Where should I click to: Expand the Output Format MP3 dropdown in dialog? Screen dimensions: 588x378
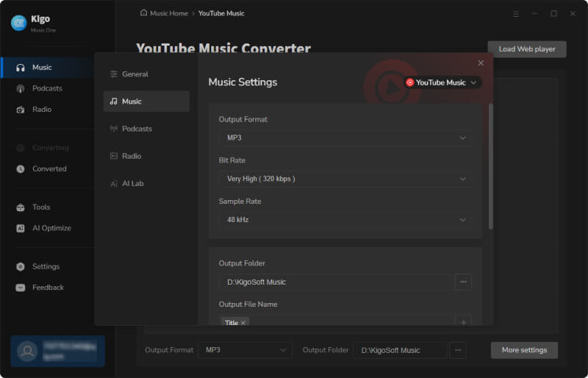[x=345, y=138]
